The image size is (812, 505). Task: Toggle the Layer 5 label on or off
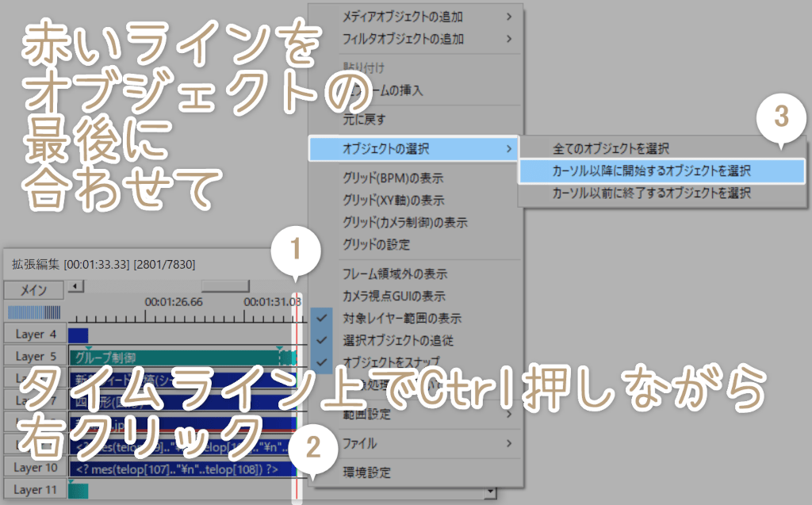click(x=33, y=357)
